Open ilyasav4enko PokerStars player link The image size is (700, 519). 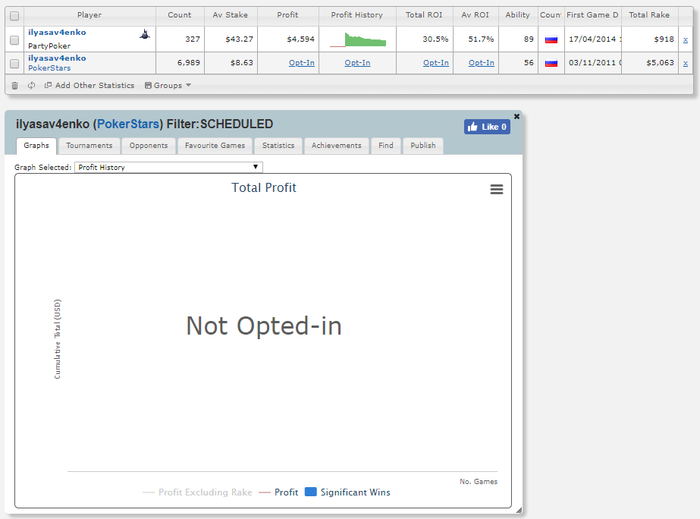57,58
